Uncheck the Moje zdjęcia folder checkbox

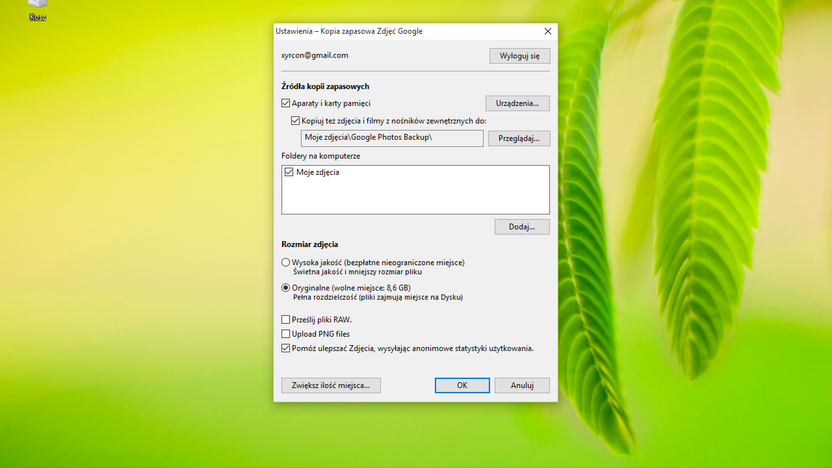click(x=289, y=172)
